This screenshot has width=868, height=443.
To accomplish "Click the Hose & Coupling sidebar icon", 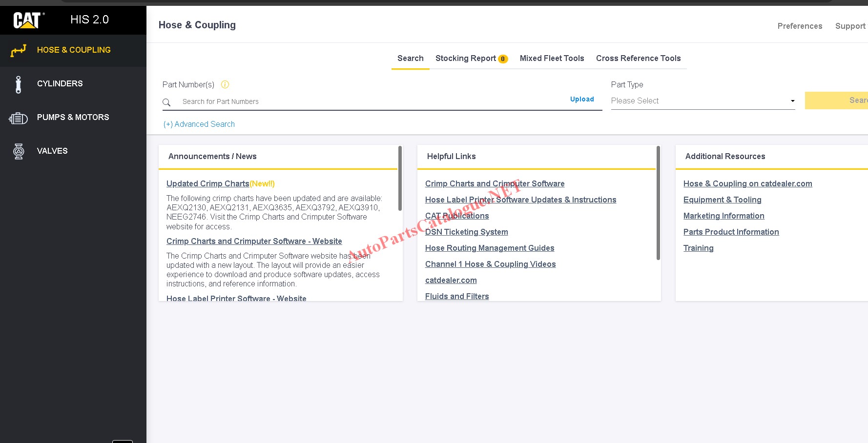I will [19, 50].
